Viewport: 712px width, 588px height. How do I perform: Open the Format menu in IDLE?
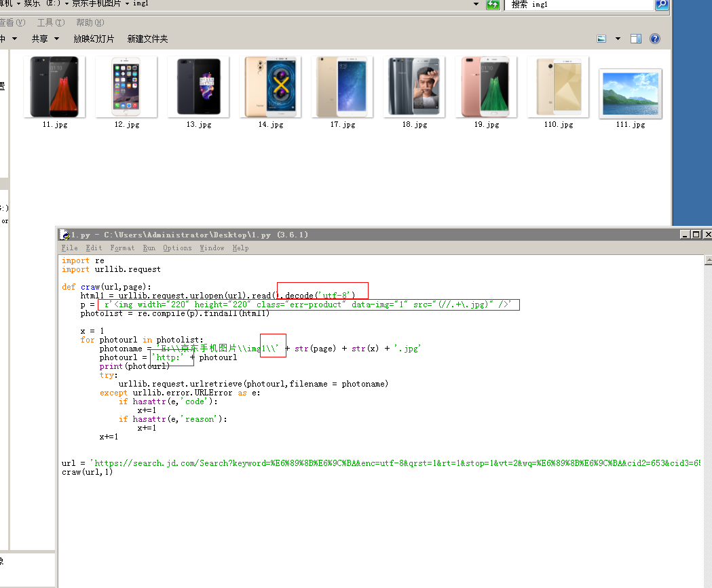[122, 248]
